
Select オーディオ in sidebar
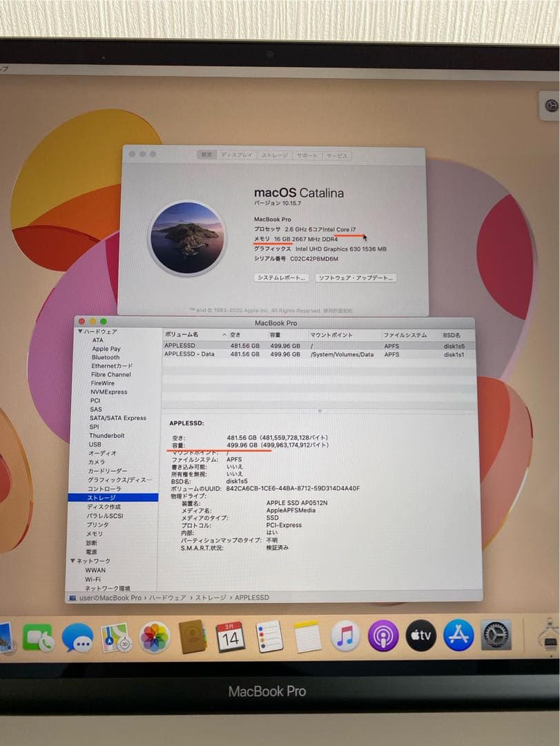click(x=102, y=453)
